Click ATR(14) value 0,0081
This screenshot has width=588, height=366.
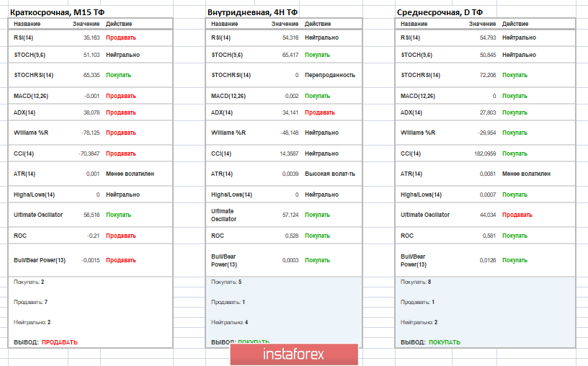tap(488, 174)
